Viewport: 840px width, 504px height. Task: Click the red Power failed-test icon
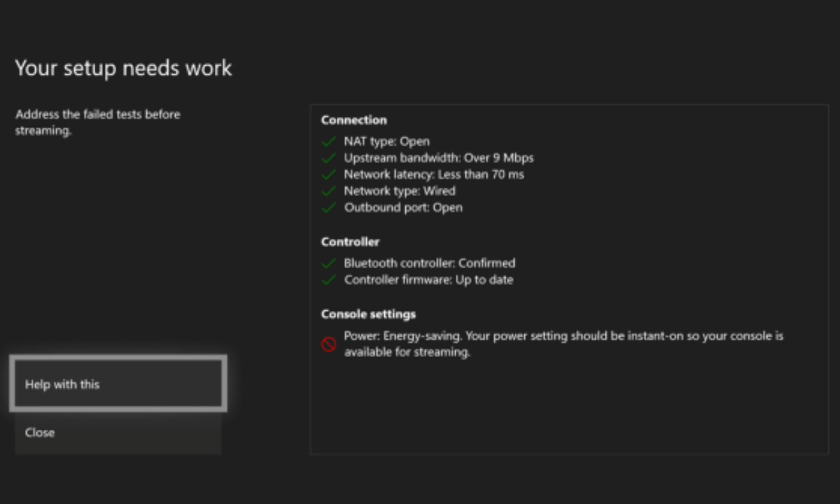tap(328, 344)
